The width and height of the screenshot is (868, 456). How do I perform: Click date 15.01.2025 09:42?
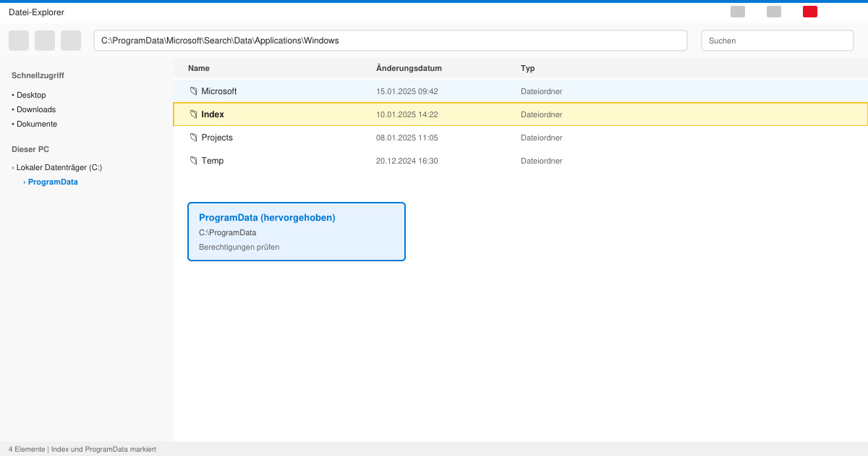407,91
